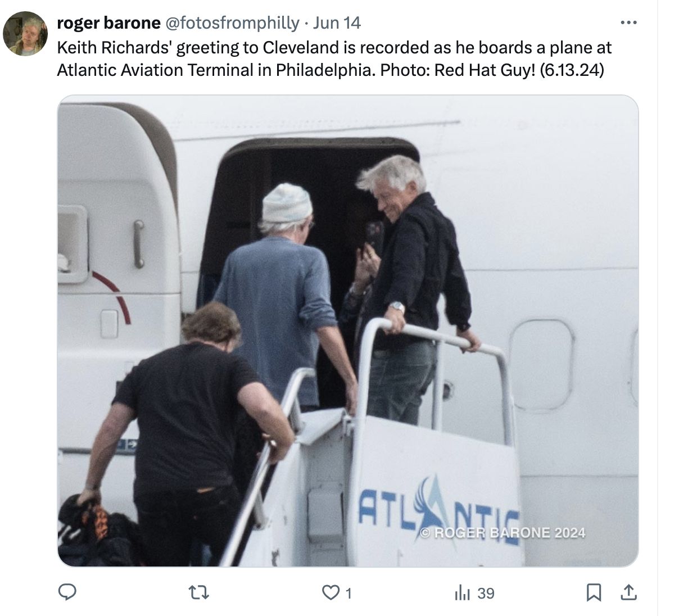
Task: Click the like count number 1
Action: click(348, 593)
